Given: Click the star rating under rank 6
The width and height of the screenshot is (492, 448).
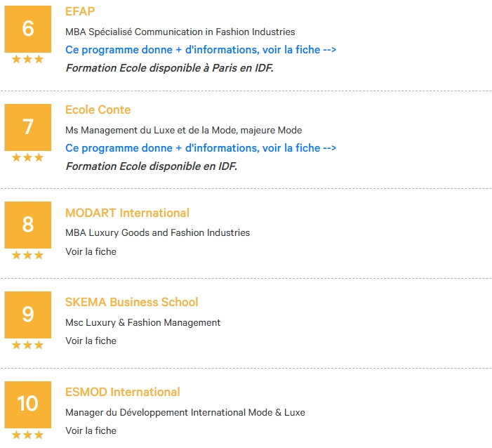Looking at the screenshot, I should click(x=27, y=59).
